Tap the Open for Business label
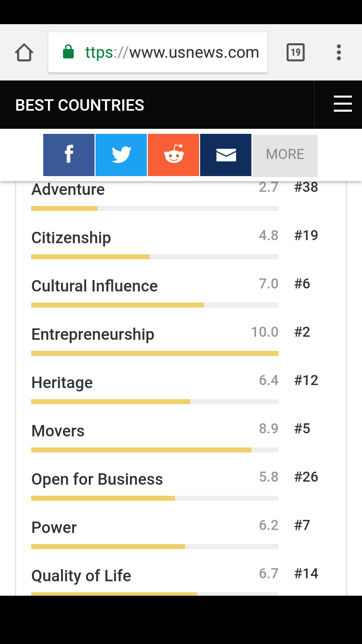The width and height of the screenshot is (362, 644). [x=97, y=479]
